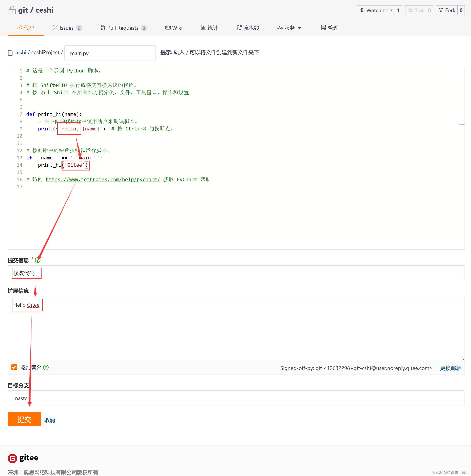Viewport: 471px width, 476px height.
Task: Click the git owner link in title
Action: pos(23,10)
